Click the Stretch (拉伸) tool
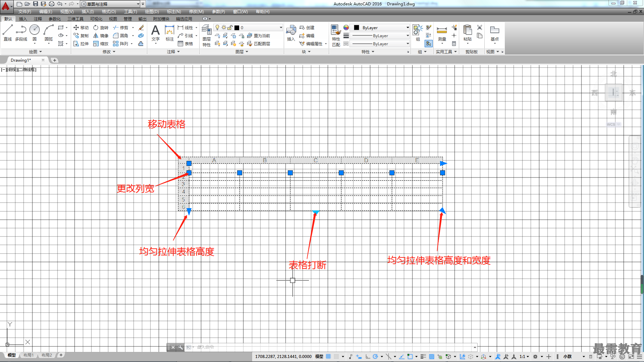Screen dimensions: 644x362 81,44
